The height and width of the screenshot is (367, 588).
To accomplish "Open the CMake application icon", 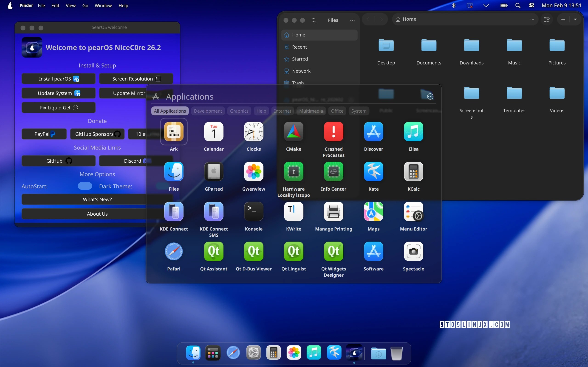I will click(x=294, y=132).
